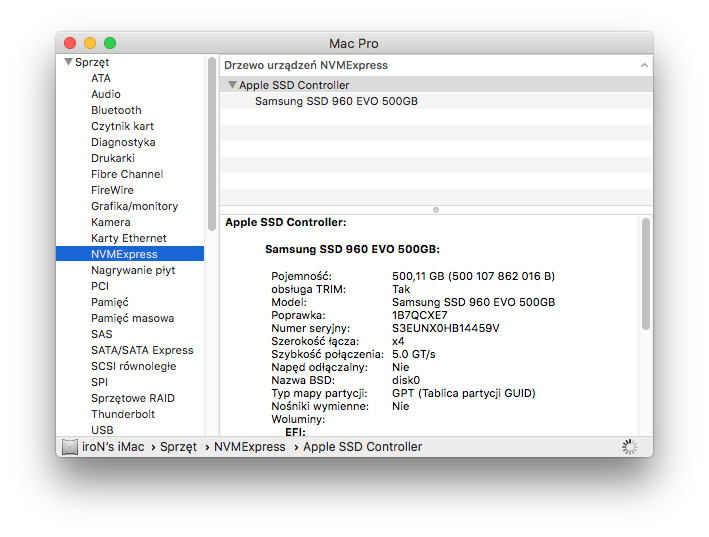709x537 pixels.
Task: Click the obsługa TRIM value Tak
Action: [x=401, y=289]
